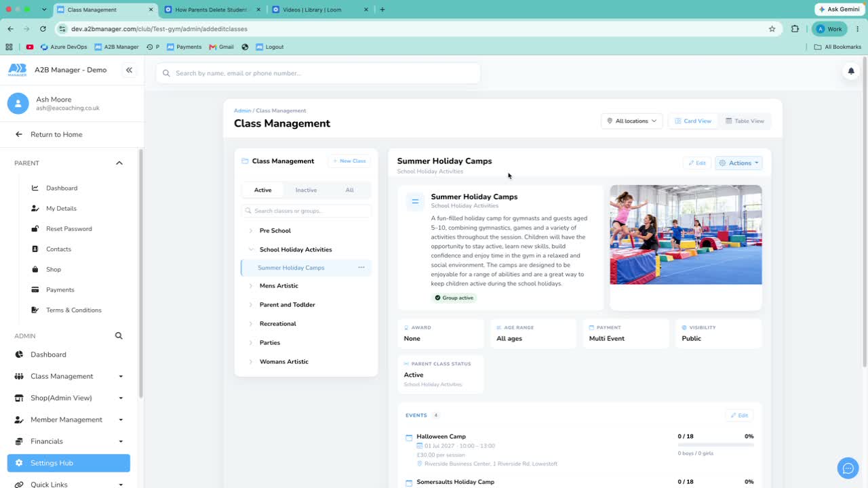Create a New Class
This screenshot has width=868, height=488.
click(x=349, y=161)
